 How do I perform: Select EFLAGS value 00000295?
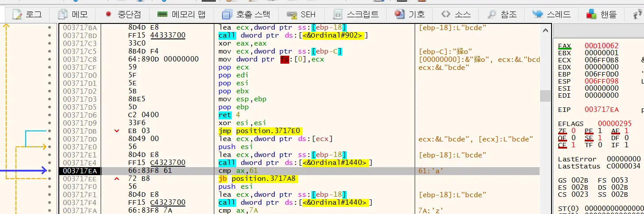[x=615, y=123]
